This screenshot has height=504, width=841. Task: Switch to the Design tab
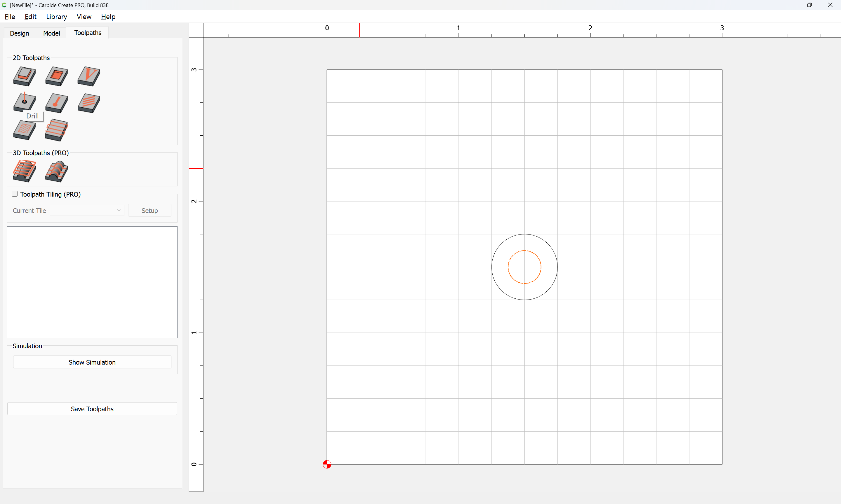(19, 33)
